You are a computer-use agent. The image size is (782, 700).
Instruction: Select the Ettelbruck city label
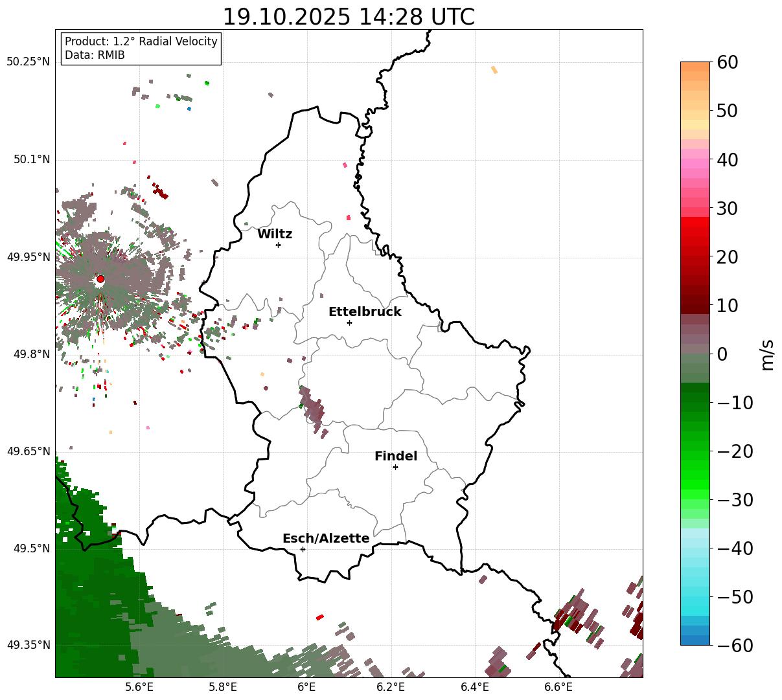tap(365, 312)
